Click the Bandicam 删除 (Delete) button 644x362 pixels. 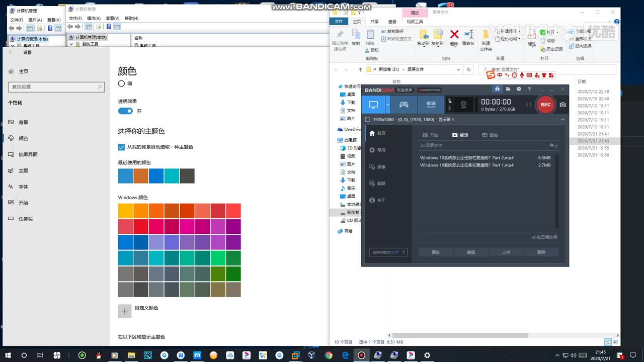click(x=541, y=252)
